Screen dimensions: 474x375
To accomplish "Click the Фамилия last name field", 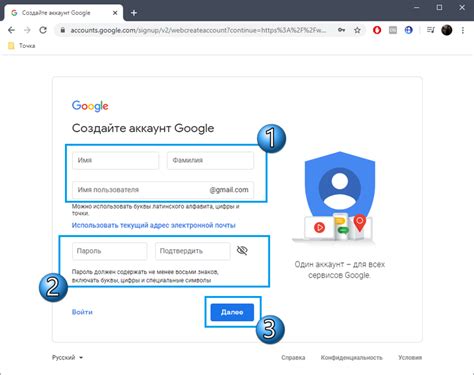I will coord(210,160).
